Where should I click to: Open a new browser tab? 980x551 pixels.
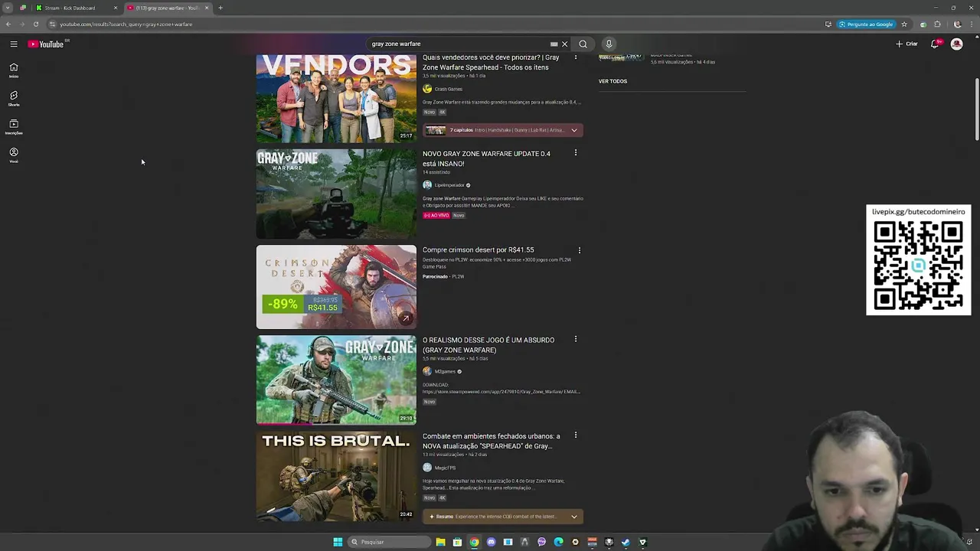(220, 8)
